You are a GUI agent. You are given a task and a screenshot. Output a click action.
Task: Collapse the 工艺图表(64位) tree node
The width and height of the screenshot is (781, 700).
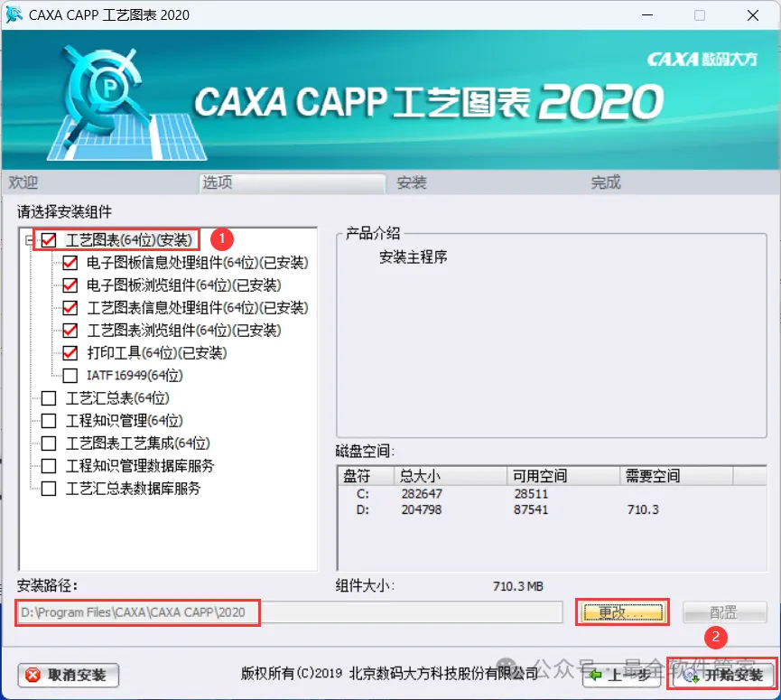(x=30, y=240)
